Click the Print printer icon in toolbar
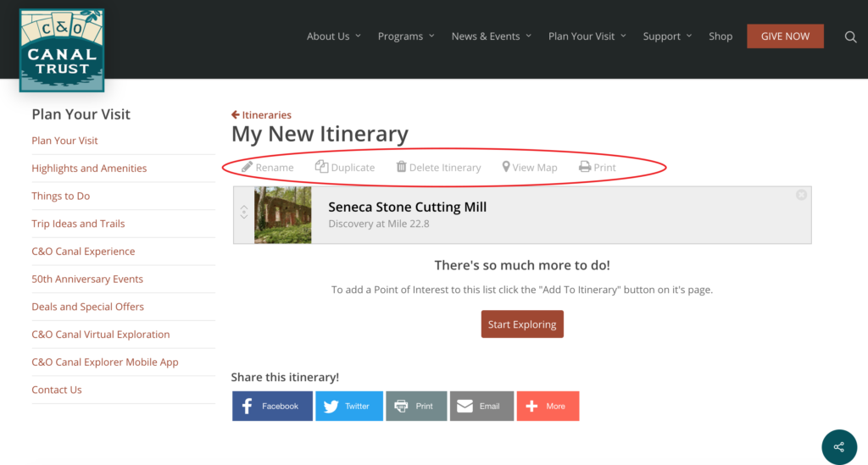The height and width of the screenshot is (465, 868). coord(585,166)
